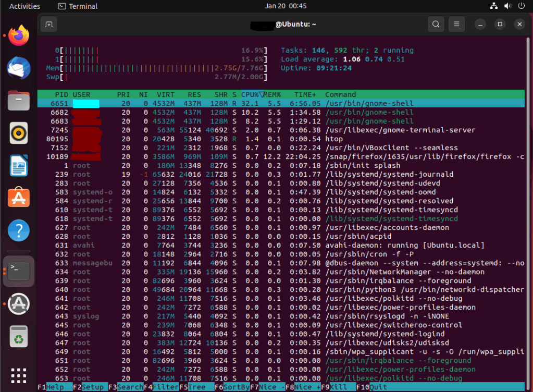Screen dimensions: 533x392
Task: Open the terminal hamburger menu
Action: (x=456, y=24)
